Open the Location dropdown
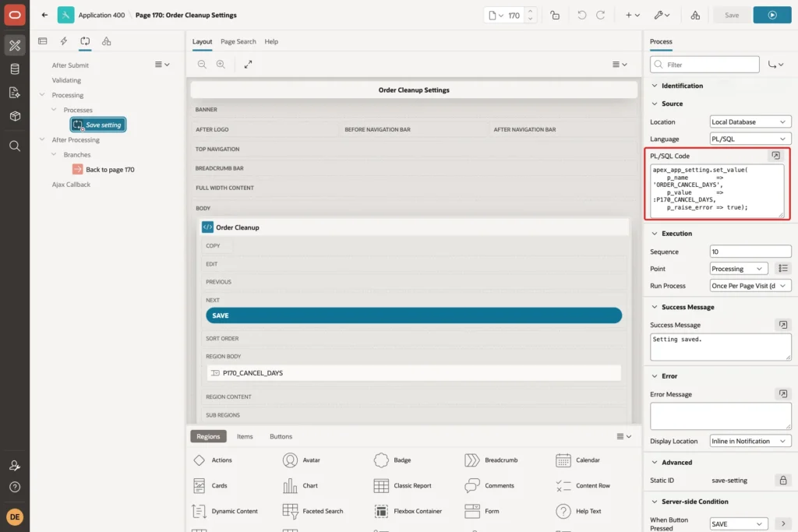798x532 pixels. [x=750, y=122]
